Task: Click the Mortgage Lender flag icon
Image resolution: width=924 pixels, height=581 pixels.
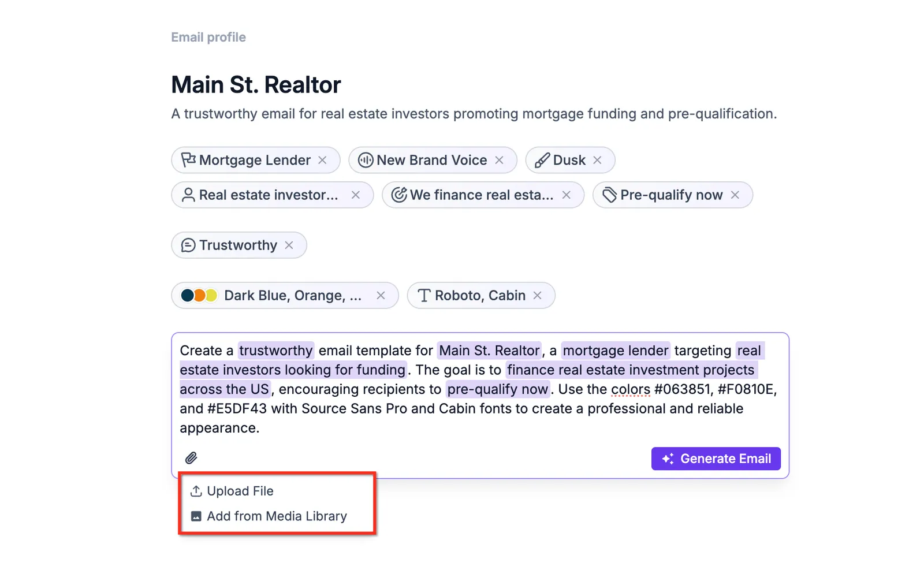Action: point(188,159)
